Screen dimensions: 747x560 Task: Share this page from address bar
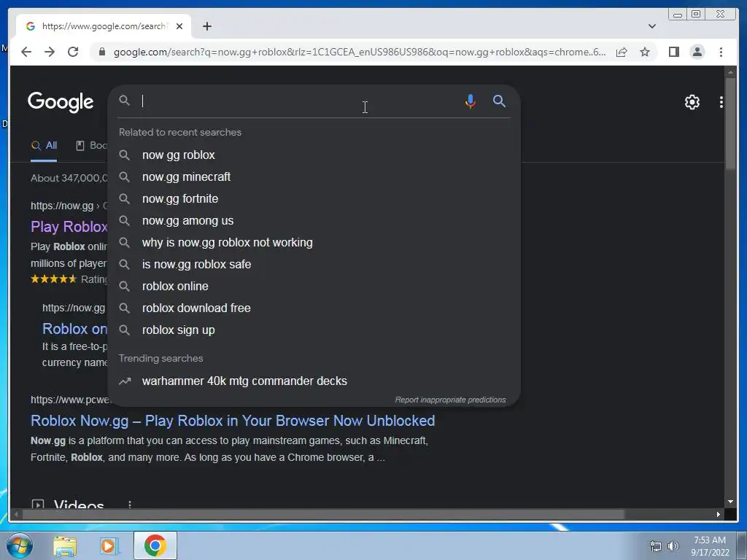pos(622,52)
